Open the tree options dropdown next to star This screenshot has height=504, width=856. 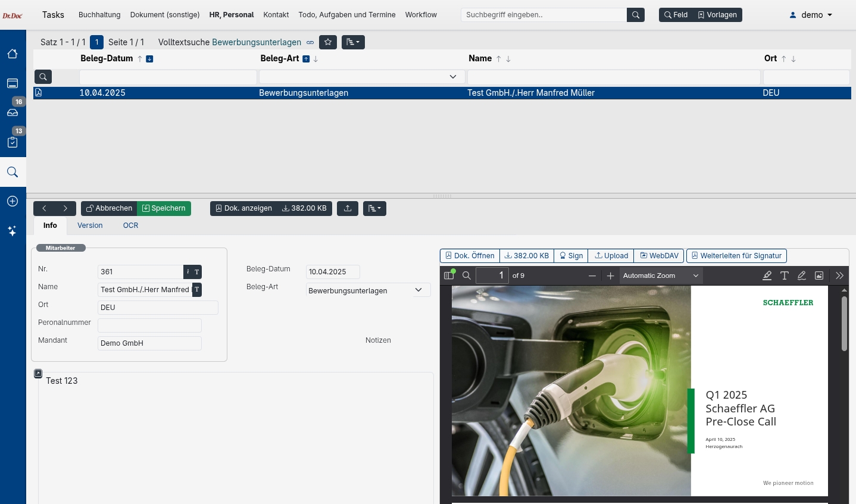pos(353,42)
